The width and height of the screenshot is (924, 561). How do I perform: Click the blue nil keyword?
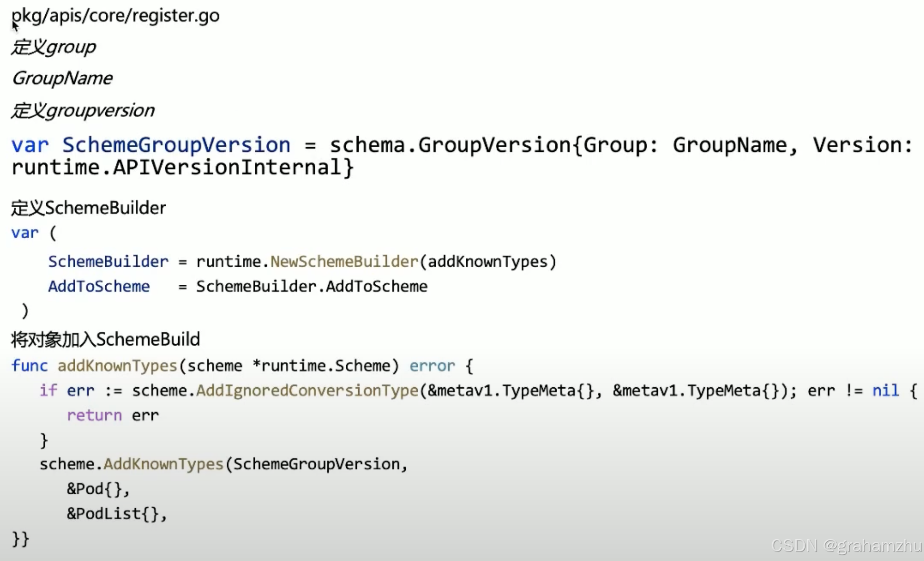click(885, 391)
